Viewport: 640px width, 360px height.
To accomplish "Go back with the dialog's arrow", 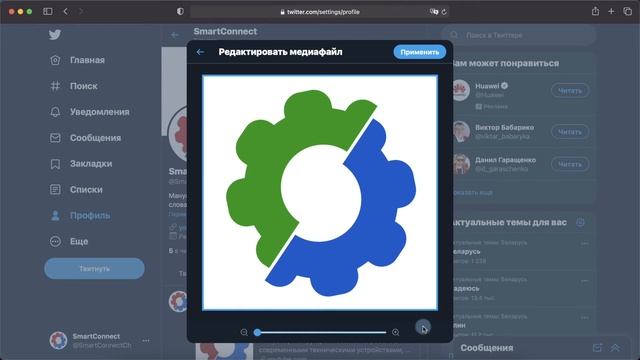I will (200, 52).
